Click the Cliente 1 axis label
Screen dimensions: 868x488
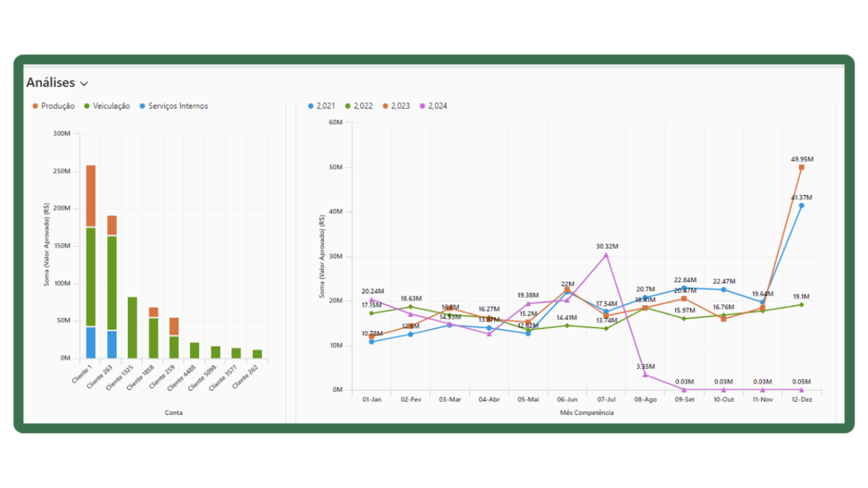point(82,374)
